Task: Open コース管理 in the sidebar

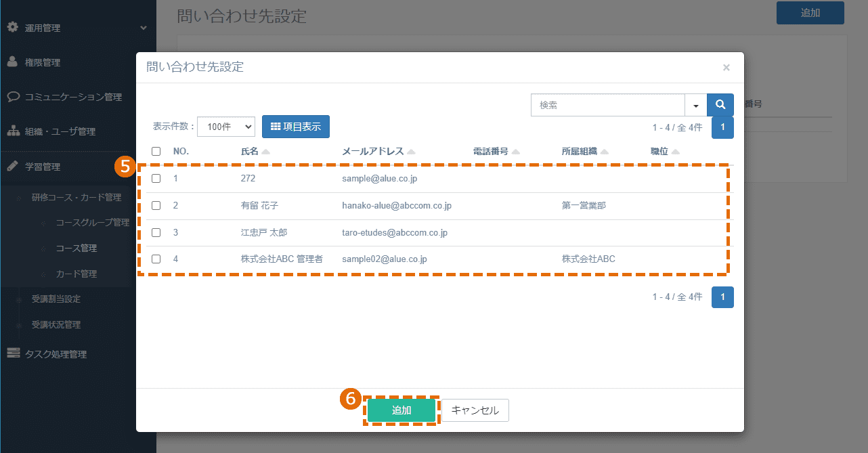Action: pos(76,248)
